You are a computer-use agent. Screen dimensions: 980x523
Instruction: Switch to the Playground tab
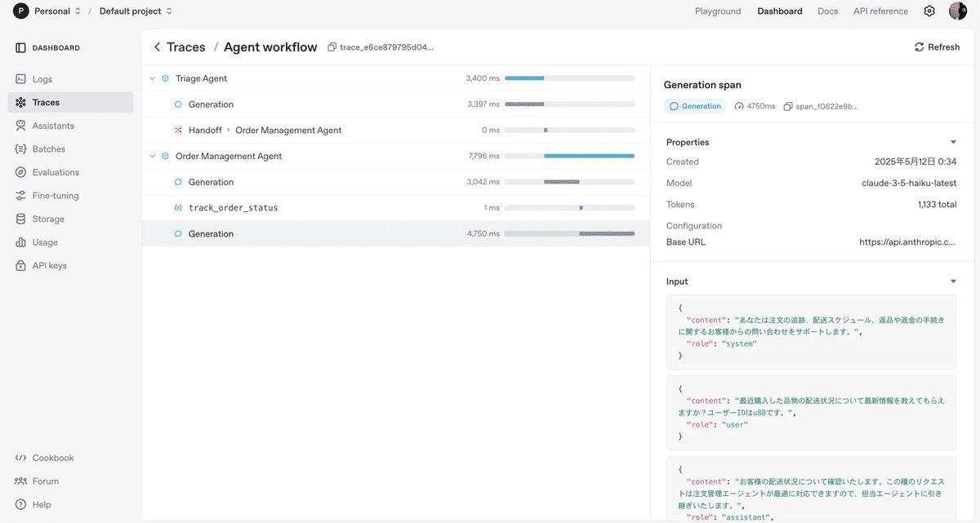(x=718, y=11)
